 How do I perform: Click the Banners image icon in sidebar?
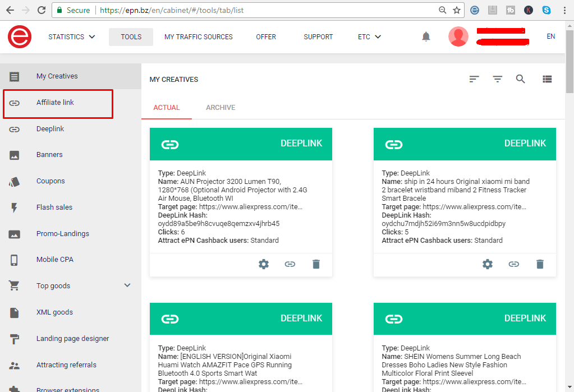[x=14, y=155]
